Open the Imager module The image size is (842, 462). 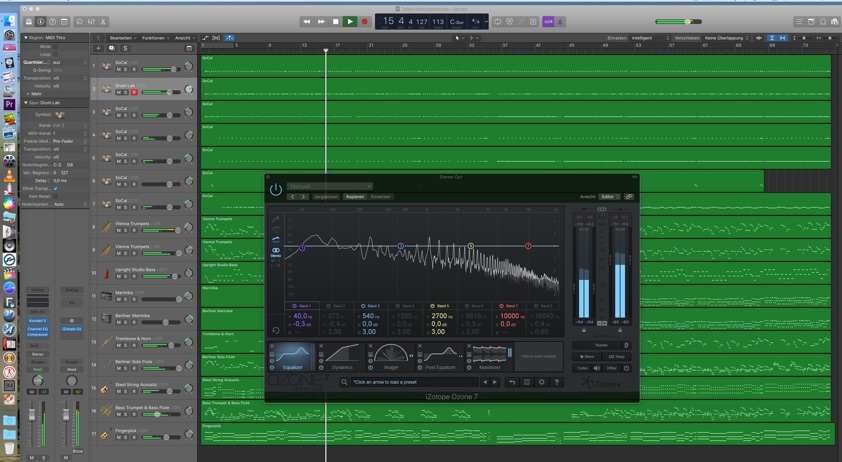(391, 357)
